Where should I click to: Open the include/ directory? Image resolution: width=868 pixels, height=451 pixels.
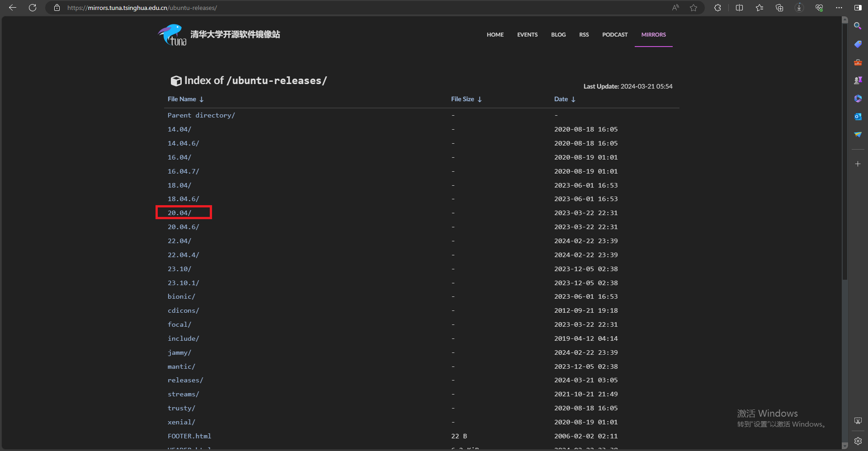click(183, 338)
